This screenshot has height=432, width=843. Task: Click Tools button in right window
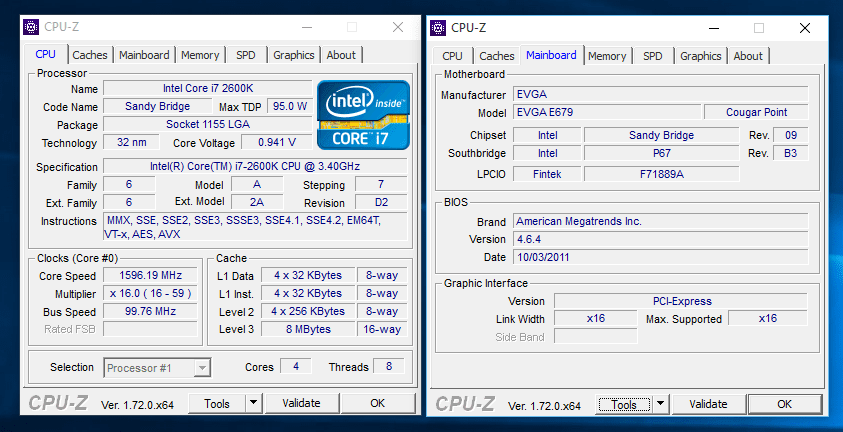[624, 404]
